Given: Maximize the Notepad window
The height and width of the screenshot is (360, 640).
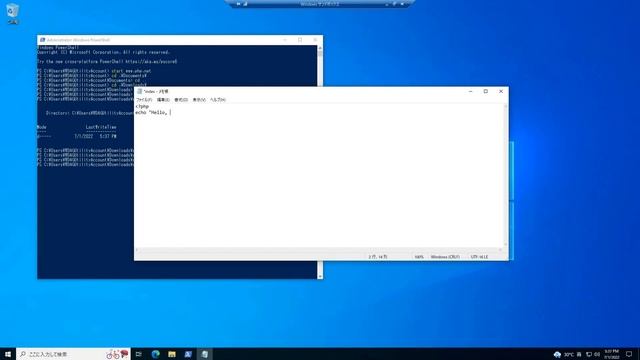Looking at the screenshot, I should [486, 91].
